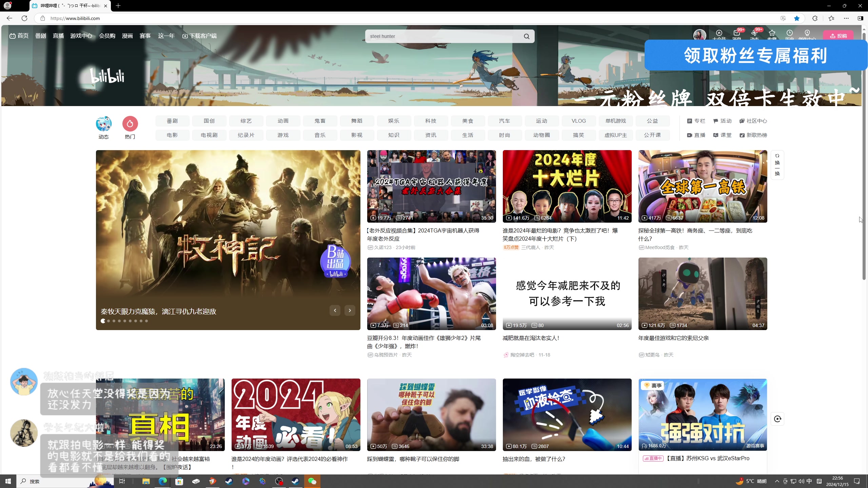Click search input with steel hunter
Viewport: 868px width, 488px height.
443,36
